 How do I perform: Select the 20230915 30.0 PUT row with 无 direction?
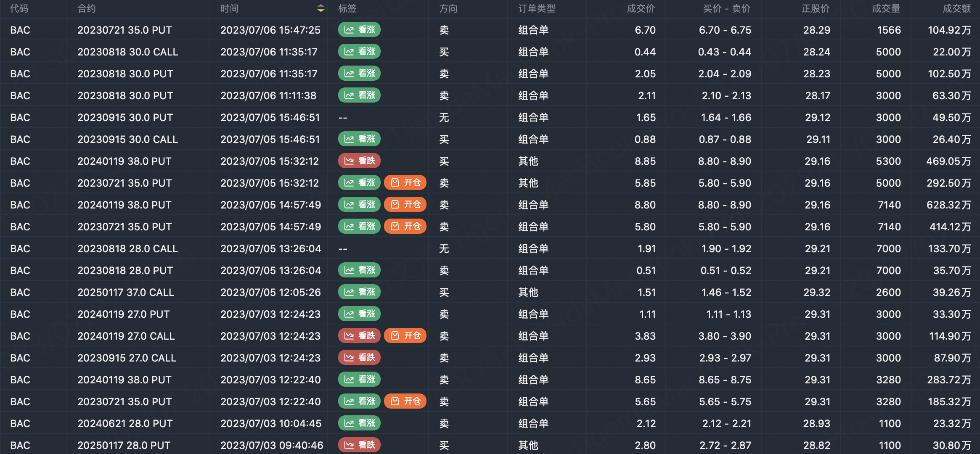(125, 118)
